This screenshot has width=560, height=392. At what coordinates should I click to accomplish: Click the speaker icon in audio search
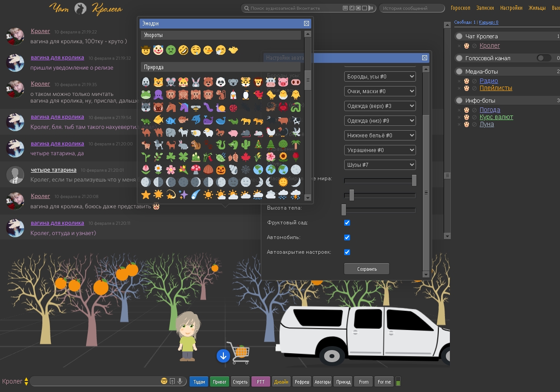pyautogui.click(x=370, y=8)
